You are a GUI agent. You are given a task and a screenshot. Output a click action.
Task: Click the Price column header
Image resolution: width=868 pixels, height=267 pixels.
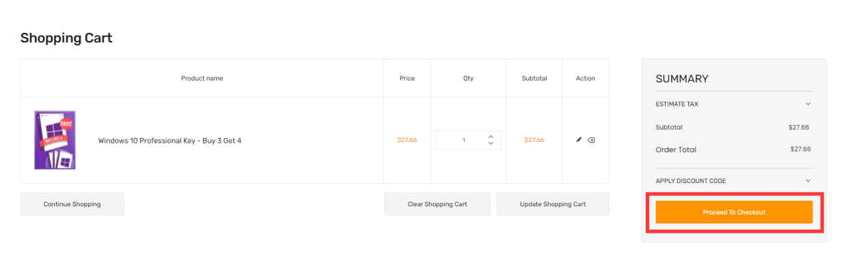[407, 79]
